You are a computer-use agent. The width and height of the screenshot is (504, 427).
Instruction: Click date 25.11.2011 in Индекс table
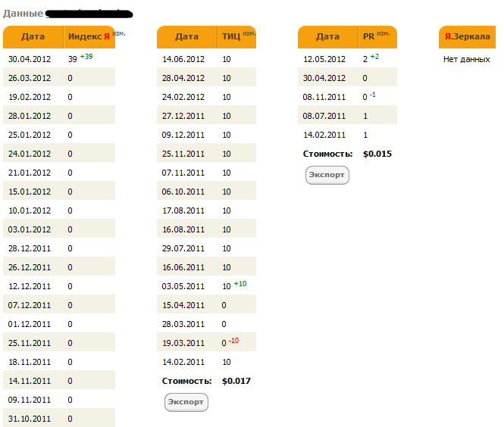pos(30,344)
